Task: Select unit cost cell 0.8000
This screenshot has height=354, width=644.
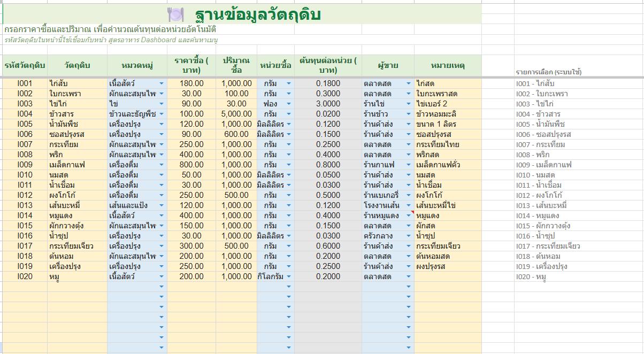Action: (328, 165)
